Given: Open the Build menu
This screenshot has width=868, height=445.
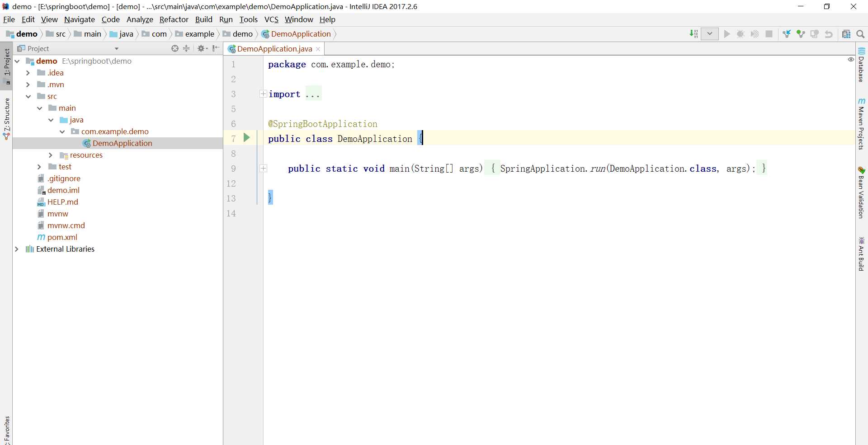Looking at the screenshot, I should point(204,19).
